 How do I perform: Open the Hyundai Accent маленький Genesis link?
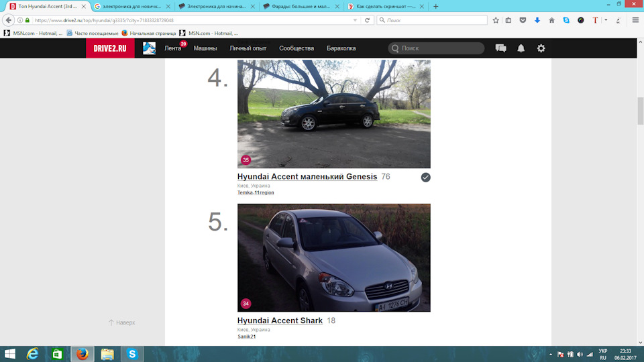click(x=307, y=176)
